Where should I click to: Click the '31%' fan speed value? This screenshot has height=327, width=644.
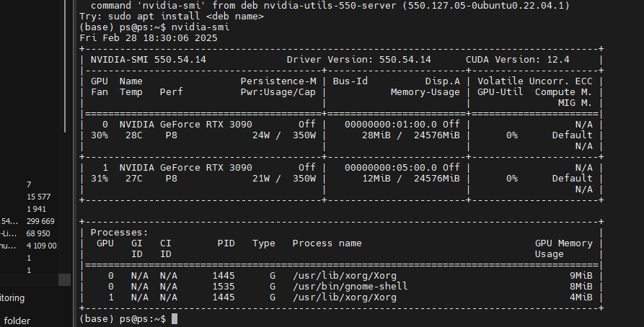point(100,179)
